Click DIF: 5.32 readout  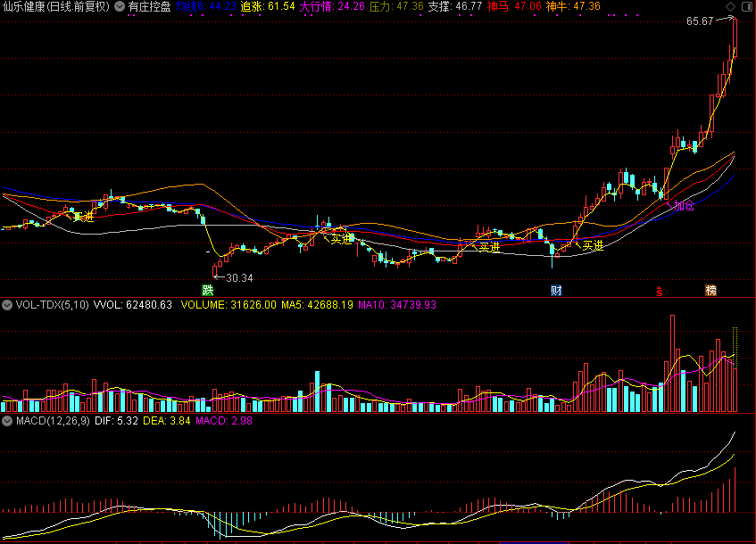click(116, 421)
